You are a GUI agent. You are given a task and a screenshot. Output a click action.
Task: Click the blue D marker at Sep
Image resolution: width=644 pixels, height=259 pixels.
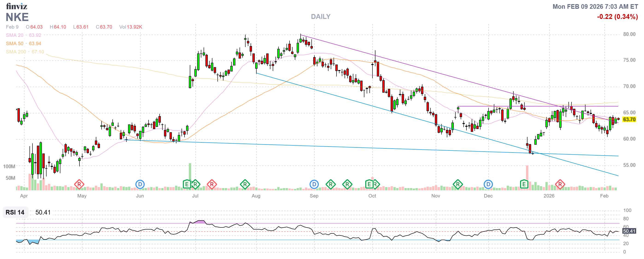coord(314,185)
